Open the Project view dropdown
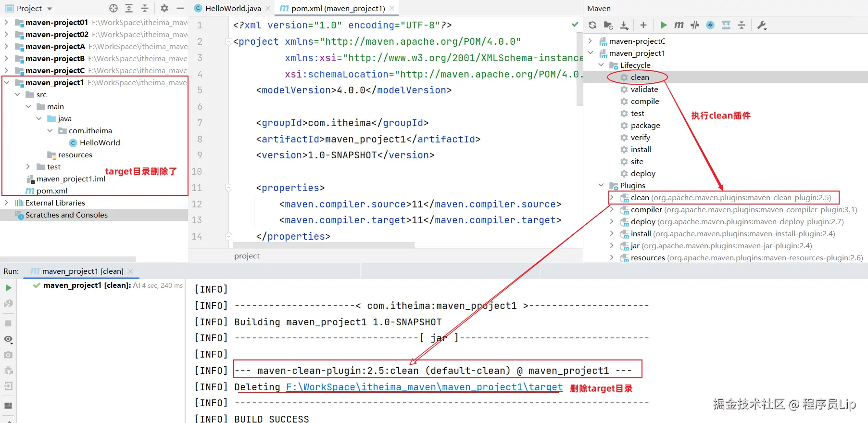 29,8
